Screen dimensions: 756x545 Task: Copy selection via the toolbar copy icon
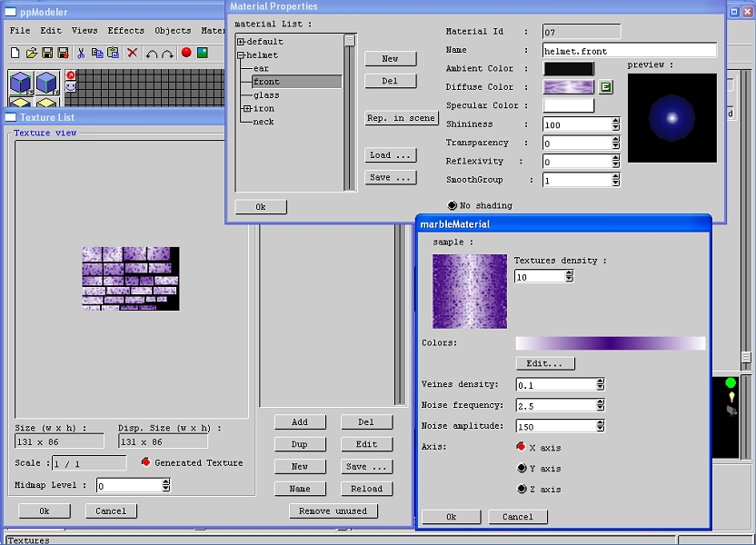coord(97,53)
